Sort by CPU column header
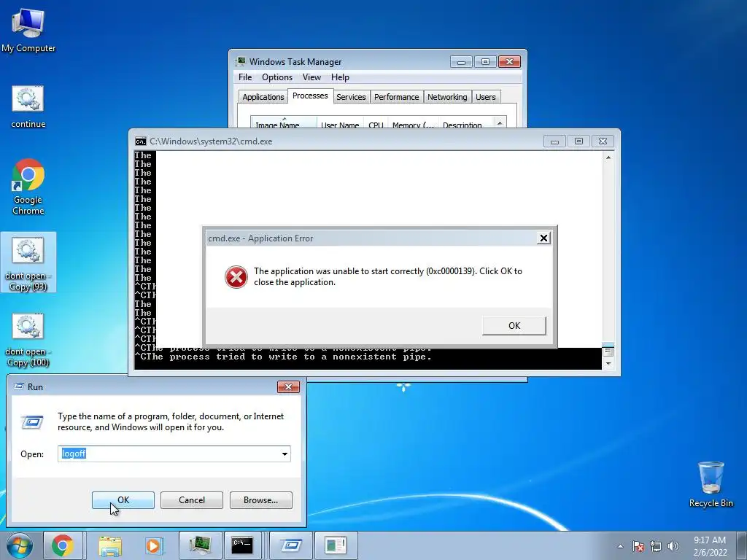Image resolution: width=747 pixels, height=560 pixels. click(x=376, y=122)
